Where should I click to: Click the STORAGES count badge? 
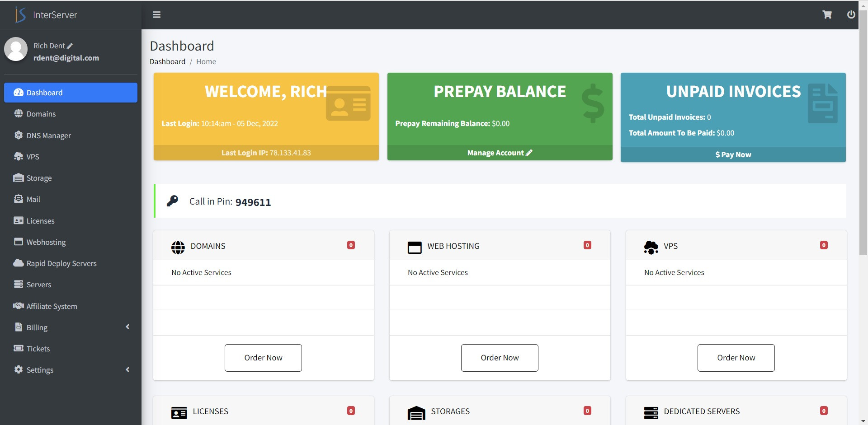[x=587, y=411]
